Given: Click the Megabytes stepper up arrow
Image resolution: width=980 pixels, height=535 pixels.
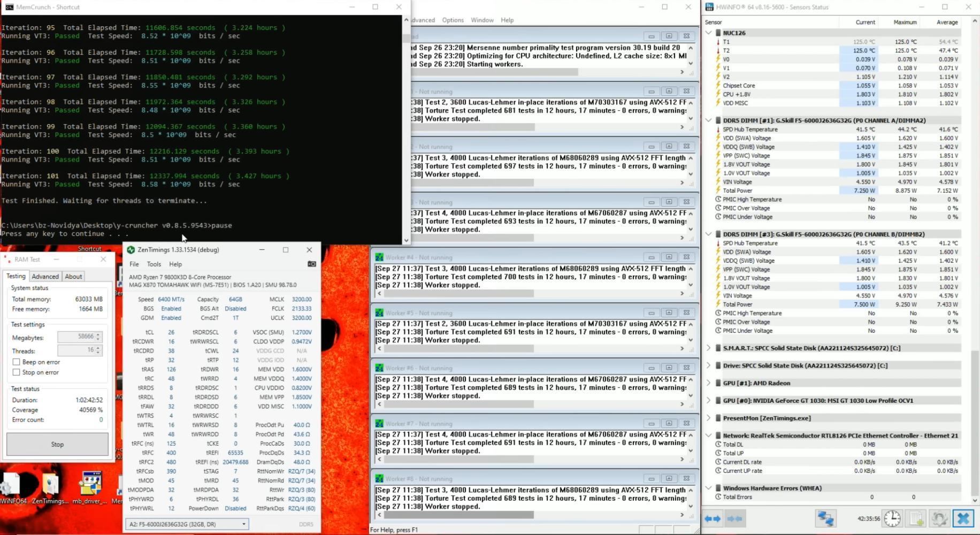Looking at the screenshot, I should 98,334.
